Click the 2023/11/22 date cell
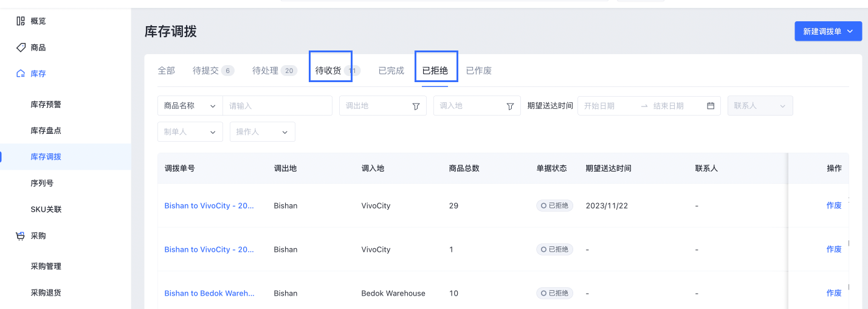The height and width of the screenshot is (309, 868). coord(607,206)
